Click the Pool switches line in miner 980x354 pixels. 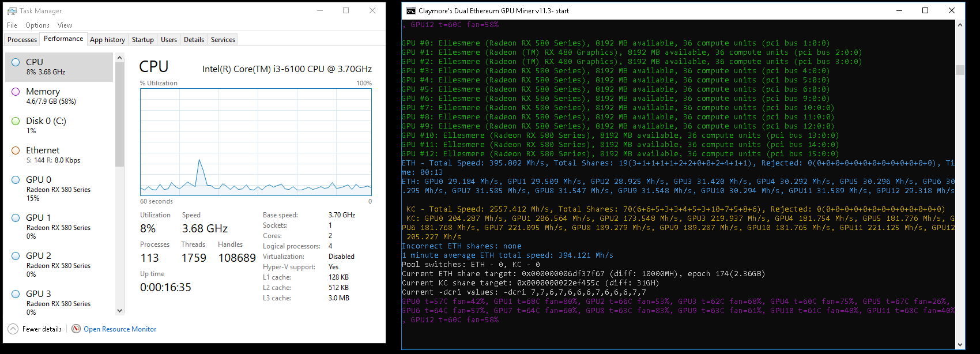click(471, 265)
